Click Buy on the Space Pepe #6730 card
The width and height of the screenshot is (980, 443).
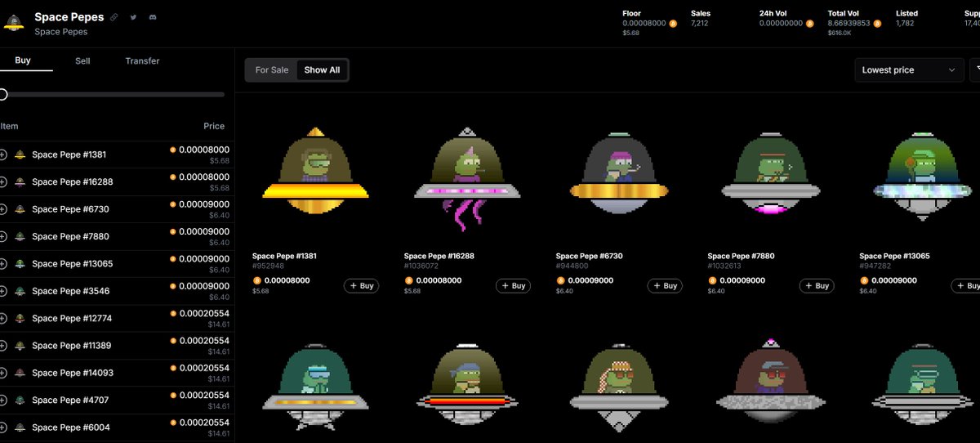[665, 286]
